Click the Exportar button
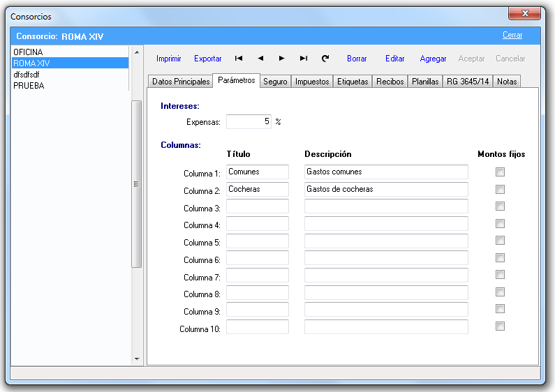Image resolution: width=555 pixels, height=392 pixels. tap(208, 59)
